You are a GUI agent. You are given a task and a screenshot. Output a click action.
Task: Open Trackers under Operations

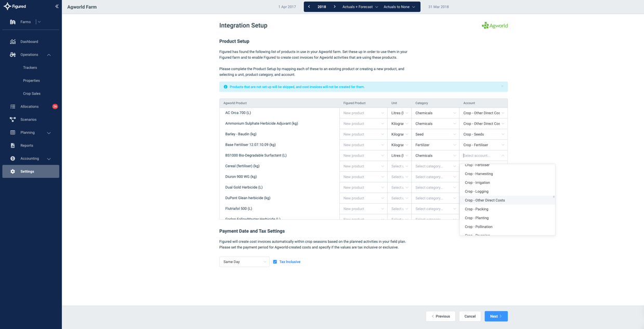pyautogui.click(x=30, y=68)
